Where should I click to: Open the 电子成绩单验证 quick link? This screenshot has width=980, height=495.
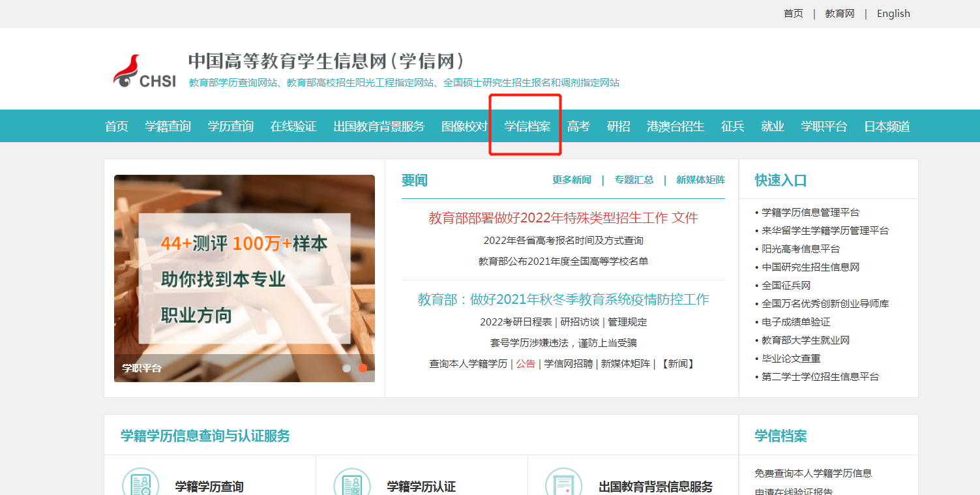pos(796,322)
